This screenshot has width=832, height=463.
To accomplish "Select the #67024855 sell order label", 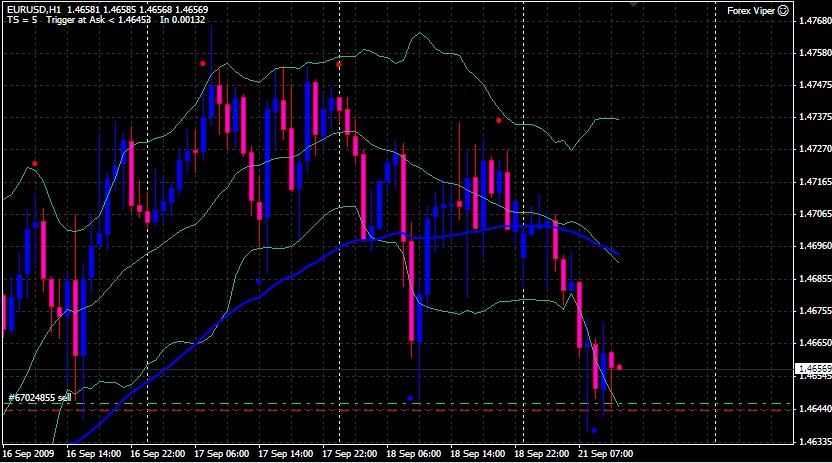I will 40,397.
